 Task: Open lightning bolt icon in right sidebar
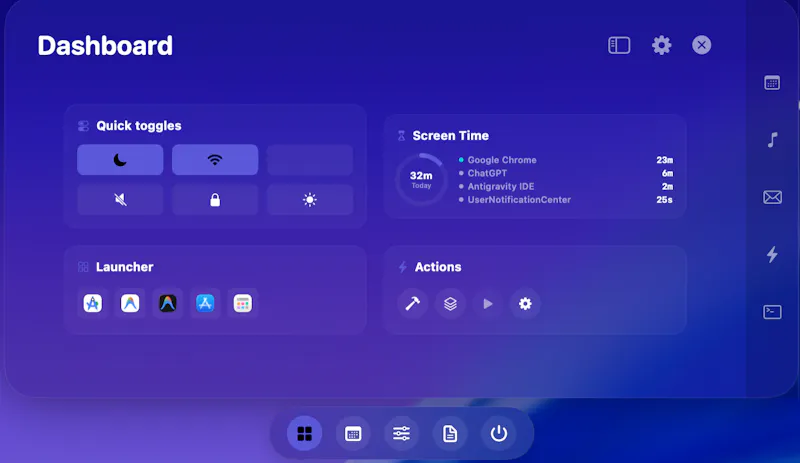772,254
